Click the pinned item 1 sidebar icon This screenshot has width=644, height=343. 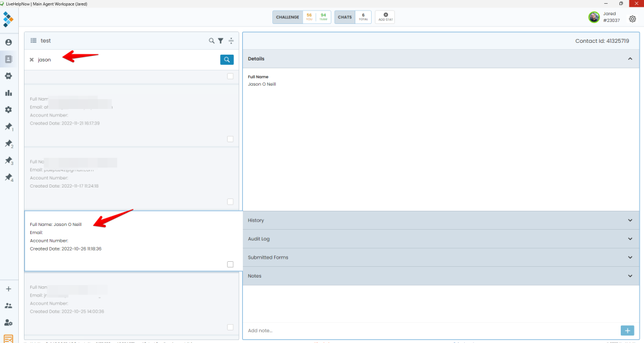(9, 127)
